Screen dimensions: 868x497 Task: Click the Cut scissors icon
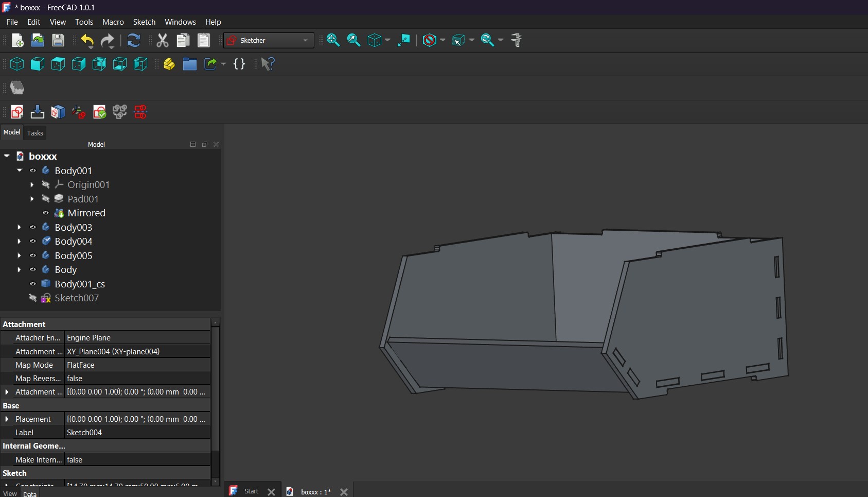pos(163,41)
